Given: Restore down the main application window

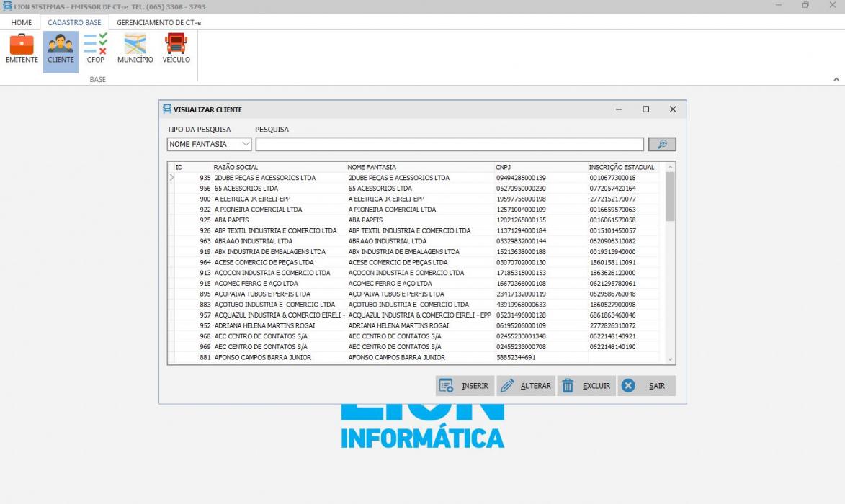Looking at the screenshot, I should coord(805,5).
